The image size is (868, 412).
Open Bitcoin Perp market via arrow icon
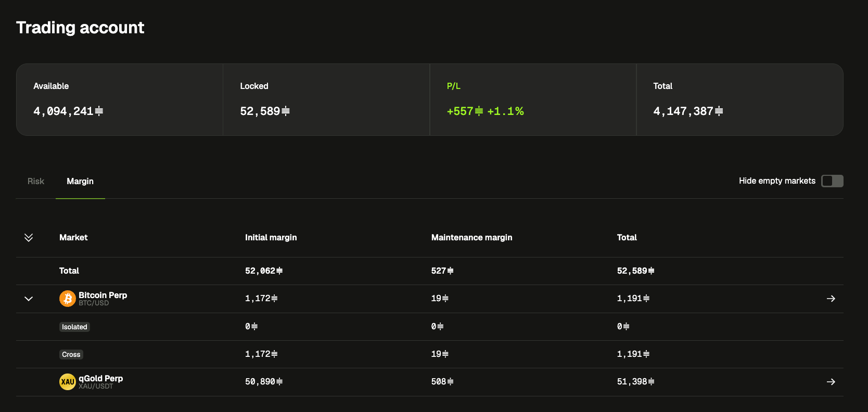[831, 299]
